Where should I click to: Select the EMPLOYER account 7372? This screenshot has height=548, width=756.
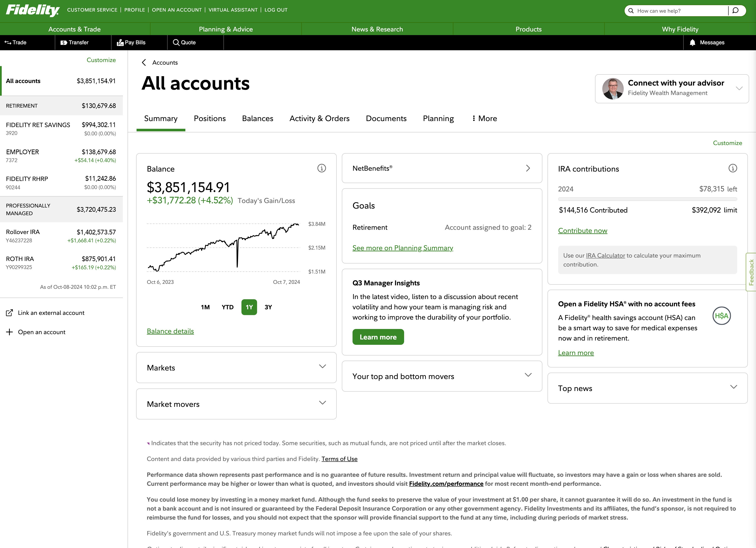[61, 156]
